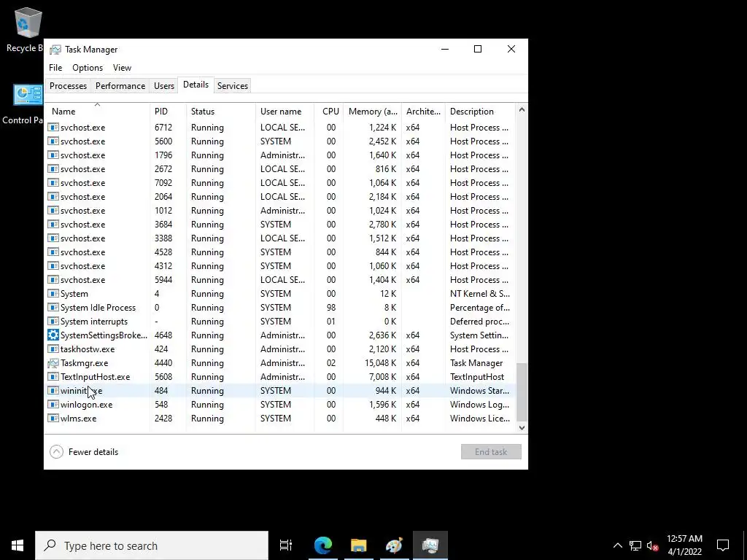Image resolution: width=747 pixels, height=560 pixels.
Task: Click the taskbar search magnifier icon
Action: (x=50, y=545)
